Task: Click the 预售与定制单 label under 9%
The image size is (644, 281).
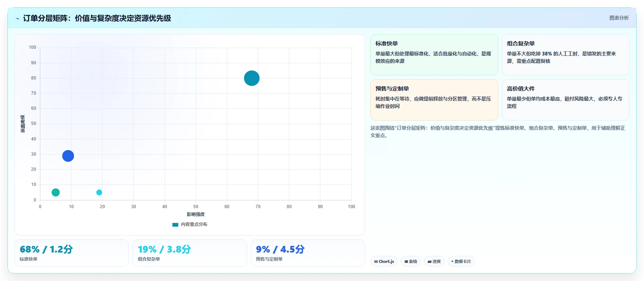Action: click(269, 259)
